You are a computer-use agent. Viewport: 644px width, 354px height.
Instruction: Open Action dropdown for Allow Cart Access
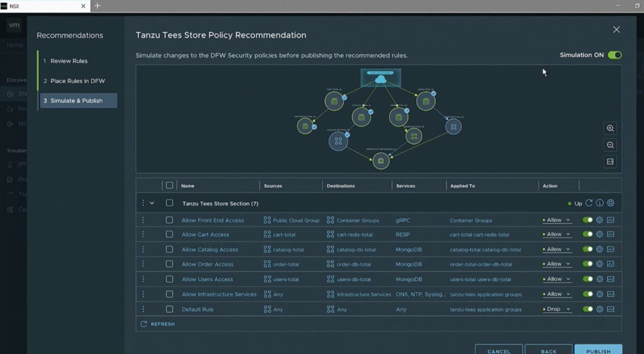click(557, 234)
